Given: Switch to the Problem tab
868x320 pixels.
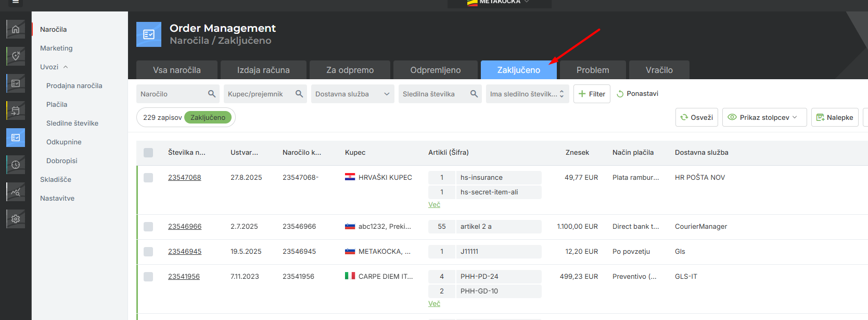Looking at the screenshot, I should pos(593,70).
